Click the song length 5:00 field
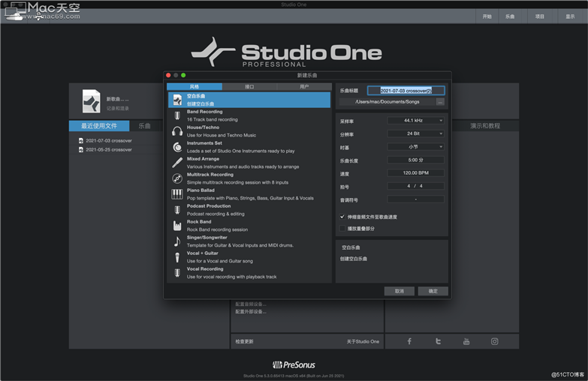 click(x=415, y=160)
